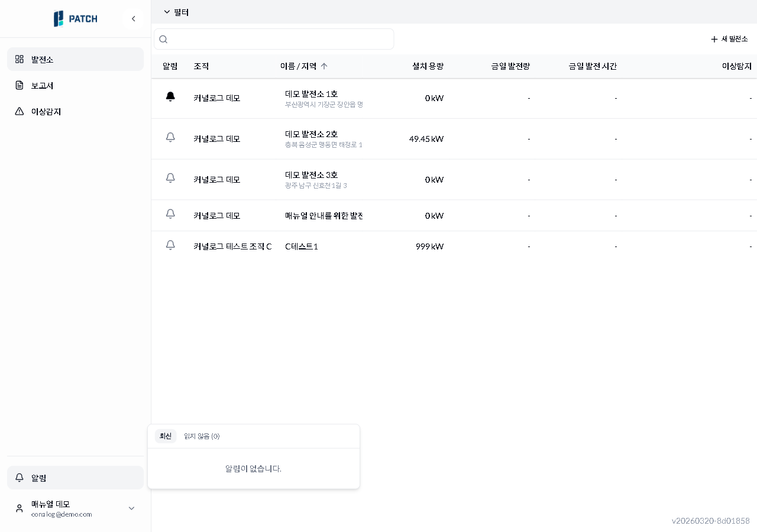Enable alerts for 데모 발전소 2호
757x532 pixels.
170,137
